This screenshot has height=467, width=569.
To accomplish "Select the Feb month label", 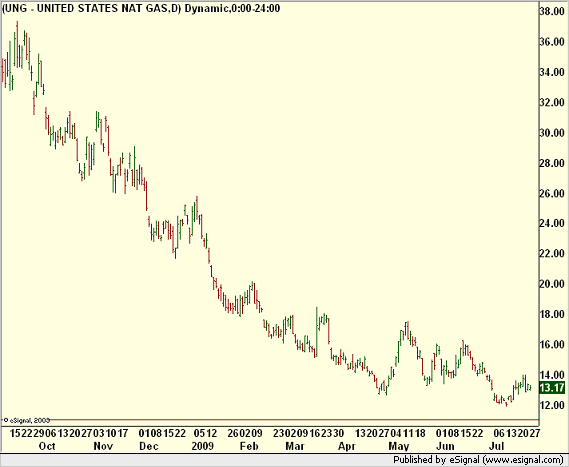I will point(249,446).
